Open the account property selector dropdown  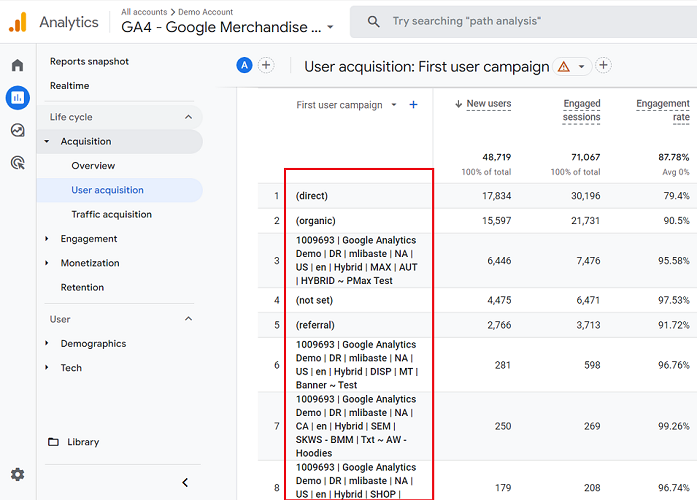pos(330,28)
